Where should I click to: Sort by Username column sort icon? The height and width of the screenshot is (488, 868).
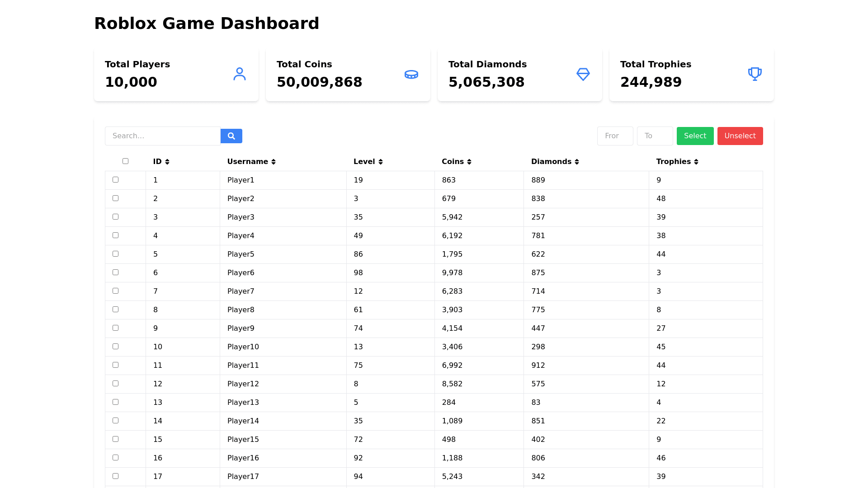pos(274,162)
